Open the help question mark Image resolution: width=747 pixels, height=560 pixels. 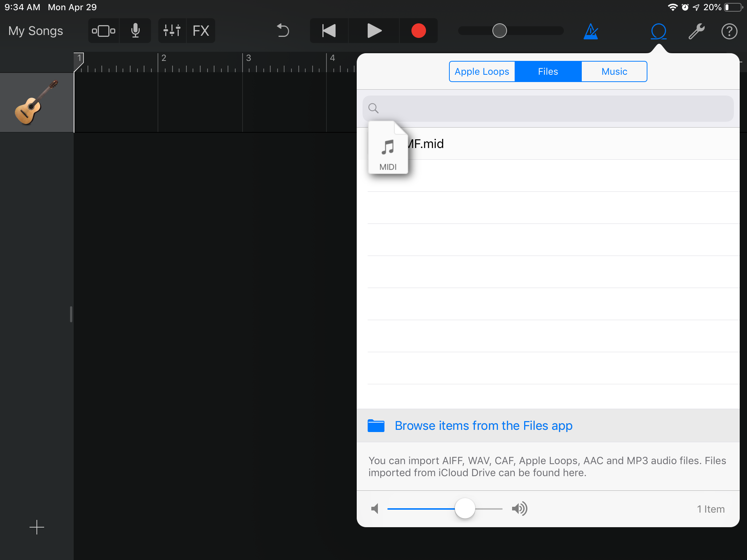729,31
